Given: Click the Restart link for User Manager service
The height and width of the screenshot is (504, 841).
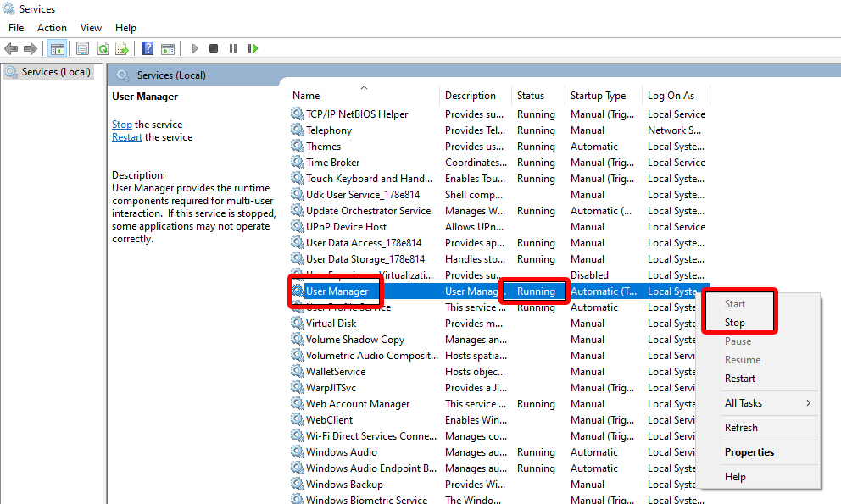Looking at the screenshot, I should [126, 136].
